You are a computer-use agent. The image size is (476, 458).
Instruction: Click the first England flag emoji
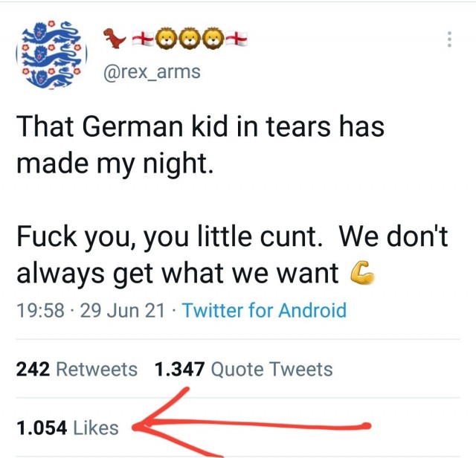(143, 39)
